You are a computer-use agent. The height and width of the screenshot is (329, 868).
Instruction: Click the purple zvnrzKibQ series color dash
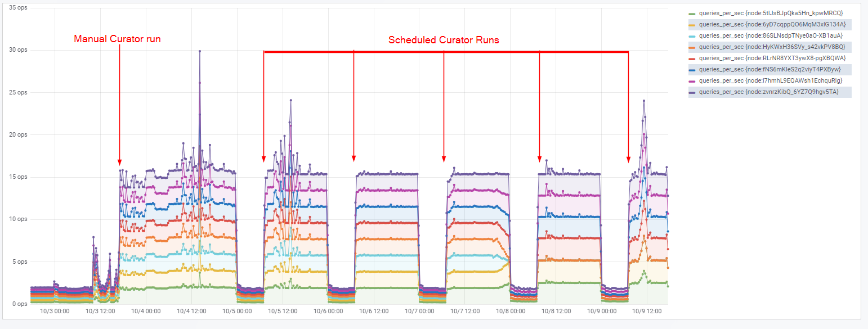pos(692,92)
